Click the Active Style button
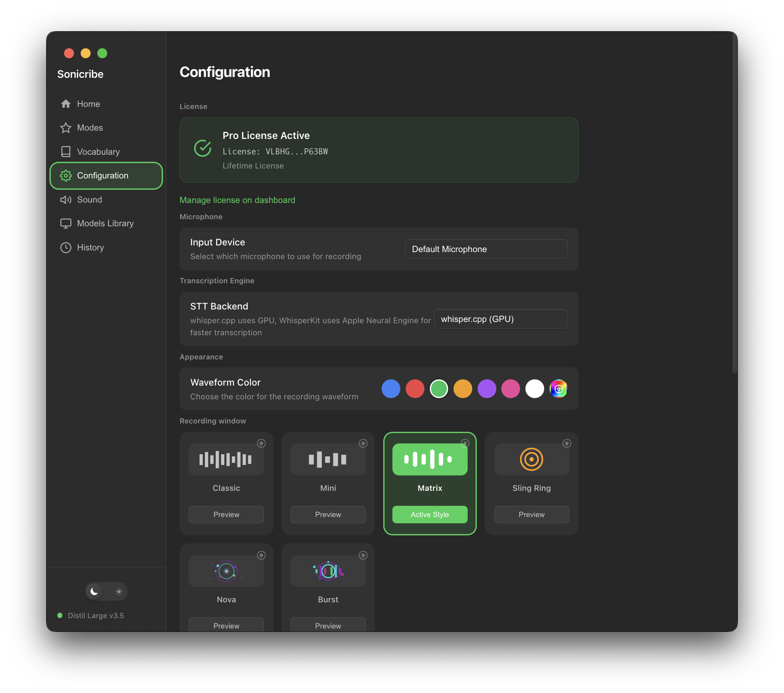784x693 pixels. (430, 515)
